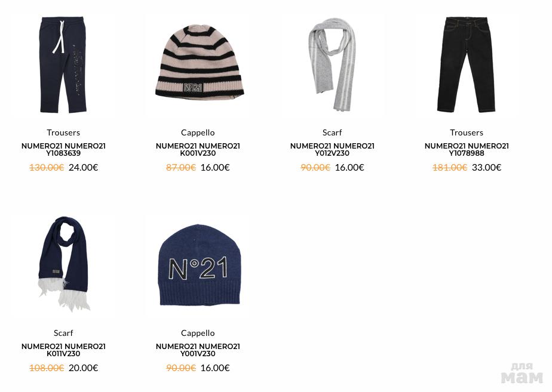View the grey striped scarf product photo
Viewport: 552px width, 392px height.
click(x=332, y=64)
